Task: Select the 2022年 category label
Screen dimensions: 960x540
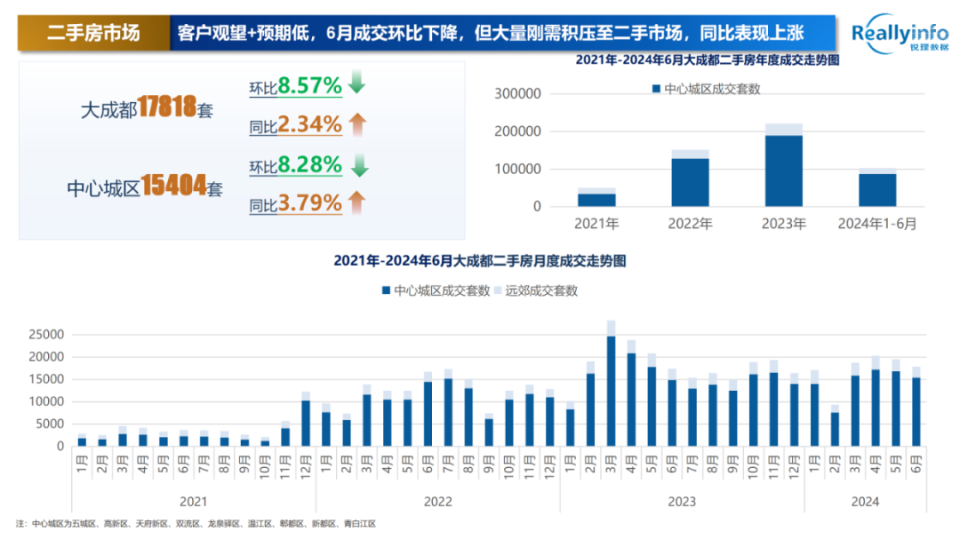Action: pyautogui.click(x=690, y=224)
